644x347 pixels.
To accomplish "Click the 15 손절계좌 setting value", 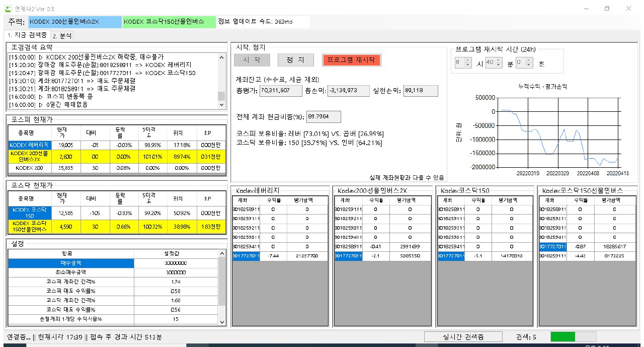I will click(176, 319).
